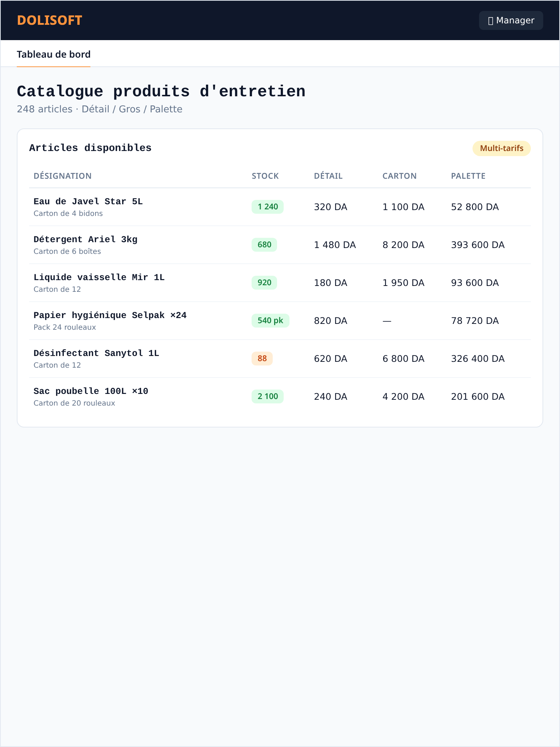The height and width of the screenshot is (747, 560).
Task: Click the 393 600 DA palette price
Action: pyautogui.click(x=478, y=245)
